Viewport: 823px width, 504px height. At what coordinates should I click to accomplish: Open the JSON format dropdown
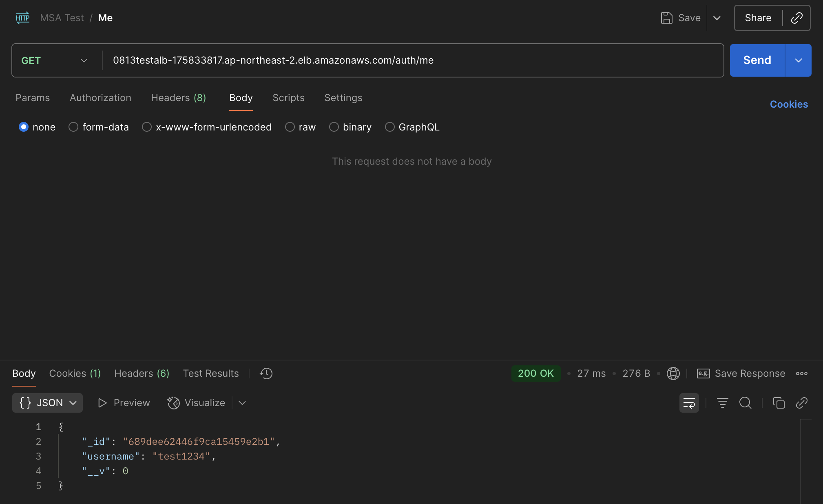48,403
